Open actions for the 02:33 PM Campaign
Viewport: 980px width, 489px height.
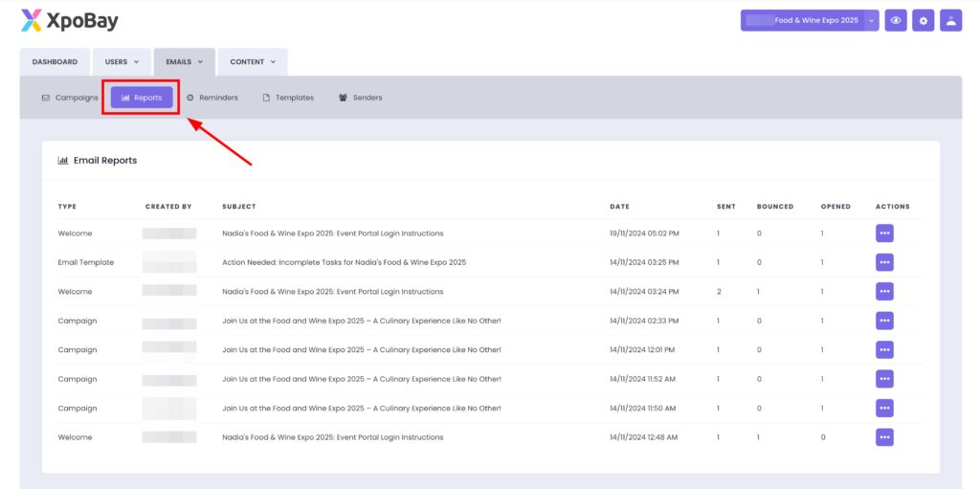[884, 321]
